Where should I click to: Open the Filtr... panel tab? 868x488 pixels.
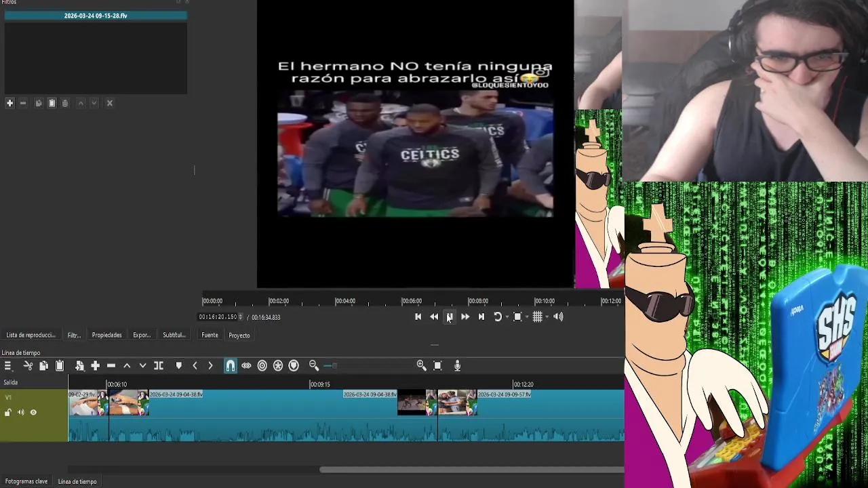click(x=74, y=335)
